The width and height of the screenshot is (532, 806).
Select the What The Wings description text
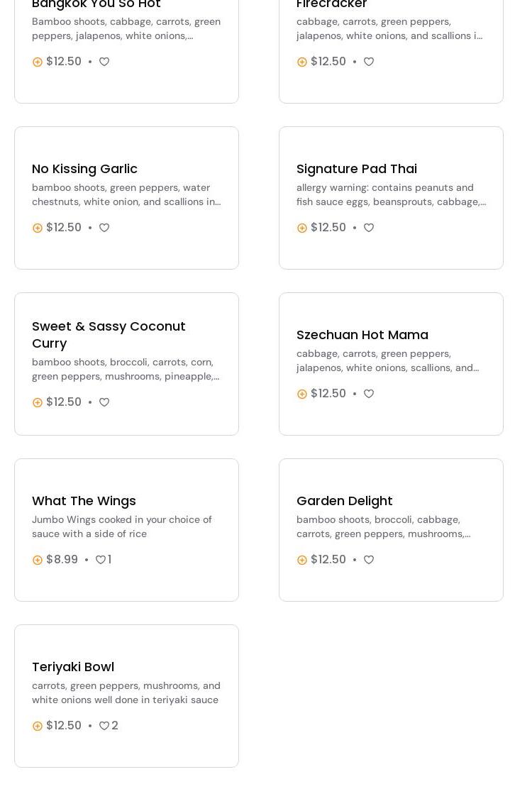point(122,526)
